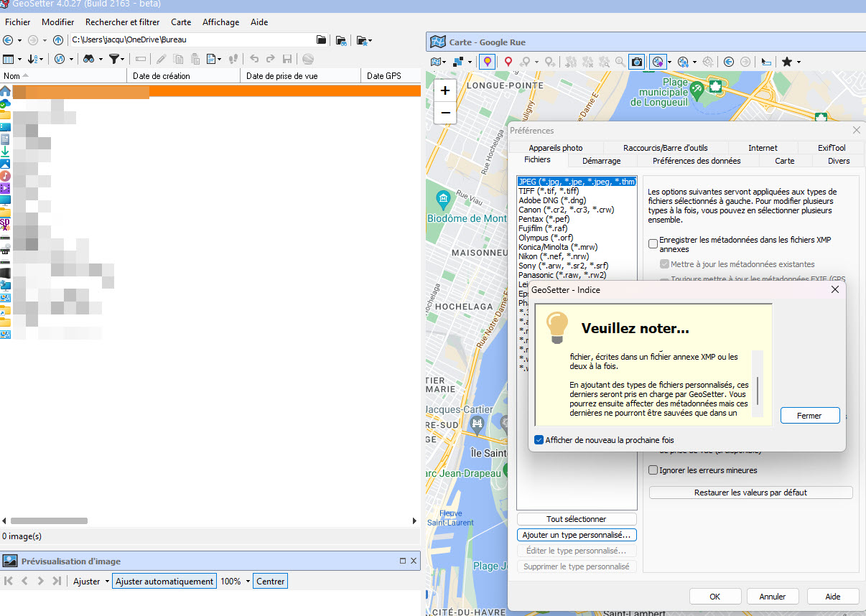The height and width of the screenshot is (616, 866).
Task: Expand the map favorites star dropdown
Action: pos(799,62)
